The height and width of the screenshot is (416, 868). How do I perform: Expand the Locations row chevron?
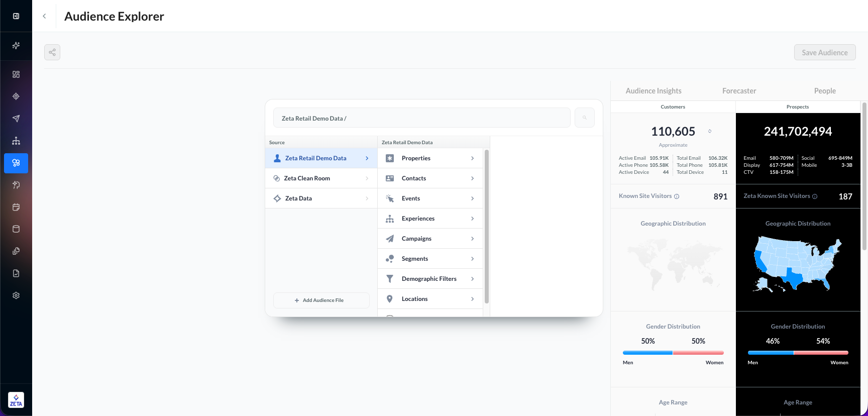click(473, 299)
